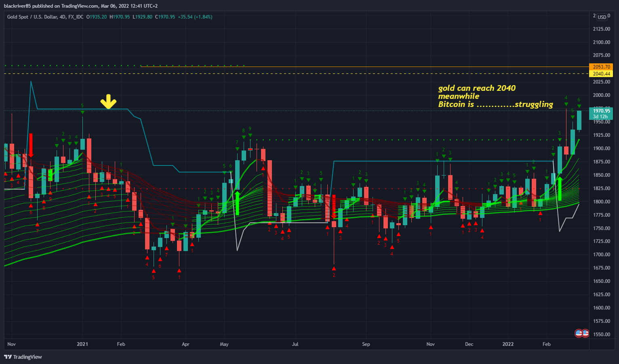The image size is (619, 364).
Task: Click the Jul label on the time axis
Action: point(295,344)
